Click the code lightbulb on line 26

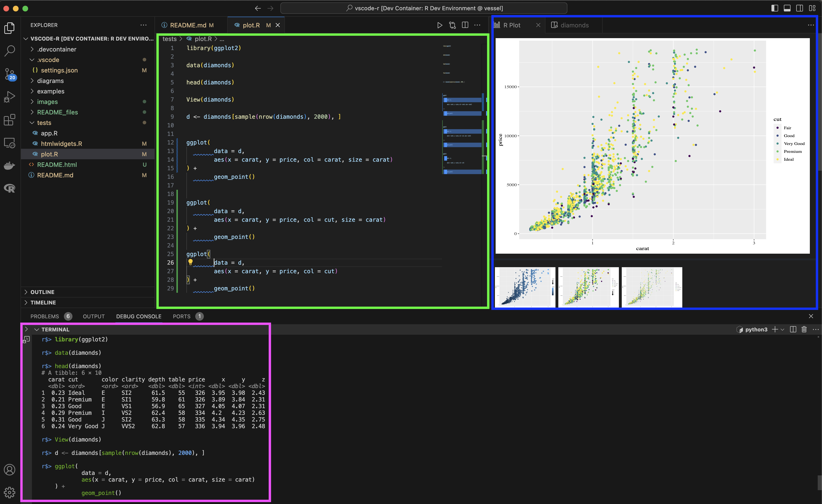click(x=190, y=262)
